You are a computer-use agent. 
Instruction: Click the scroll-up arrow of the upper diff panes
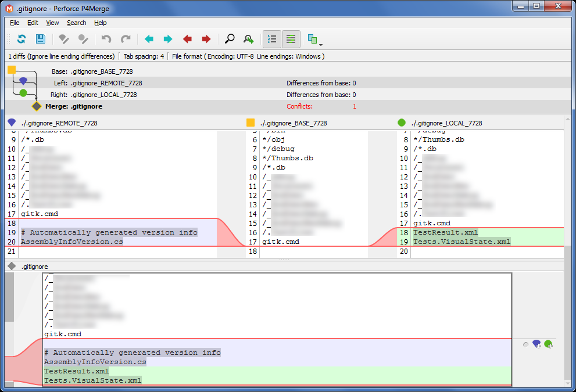click(x=567, y=119)
